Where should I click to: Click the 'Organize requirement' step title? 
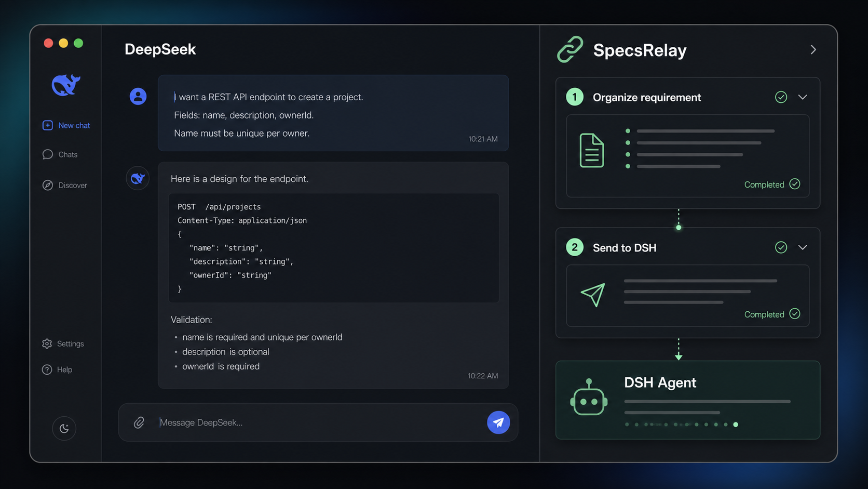point(647,98)
